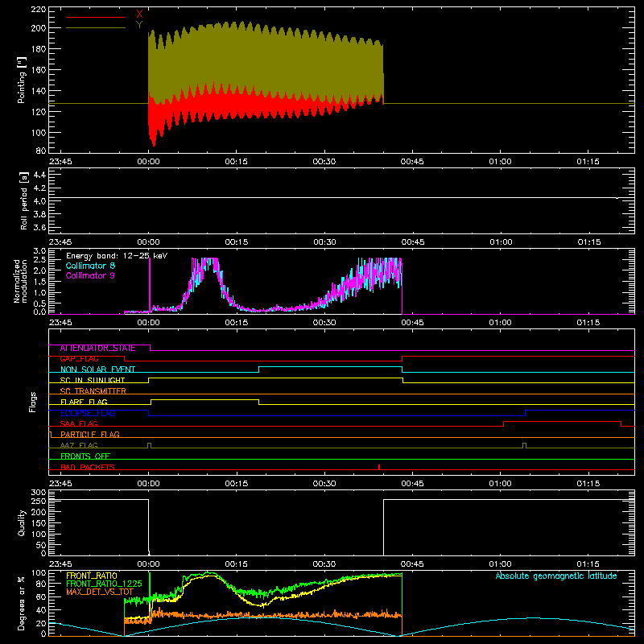Click '00:30' tick under Quality plot

point(324,564)
